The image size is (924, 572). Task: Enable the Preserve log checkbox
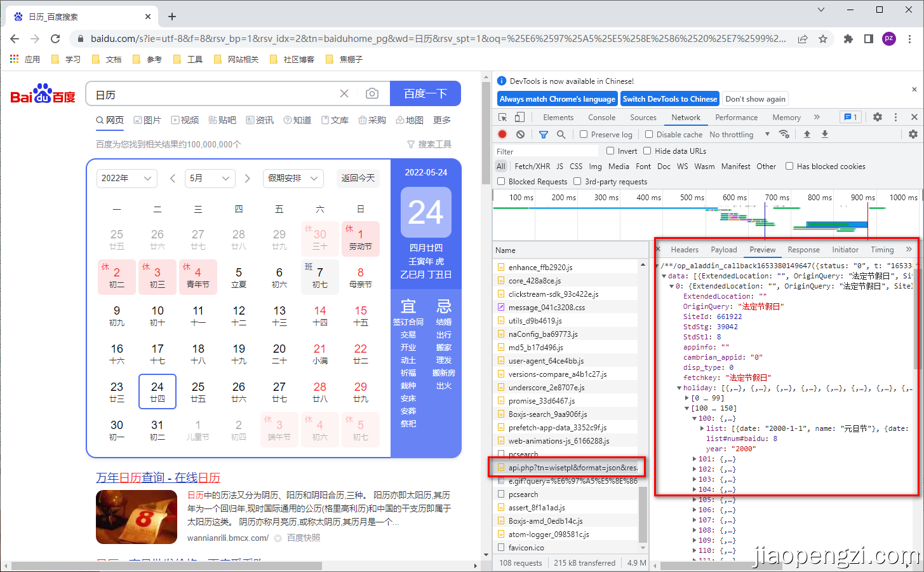584,134
